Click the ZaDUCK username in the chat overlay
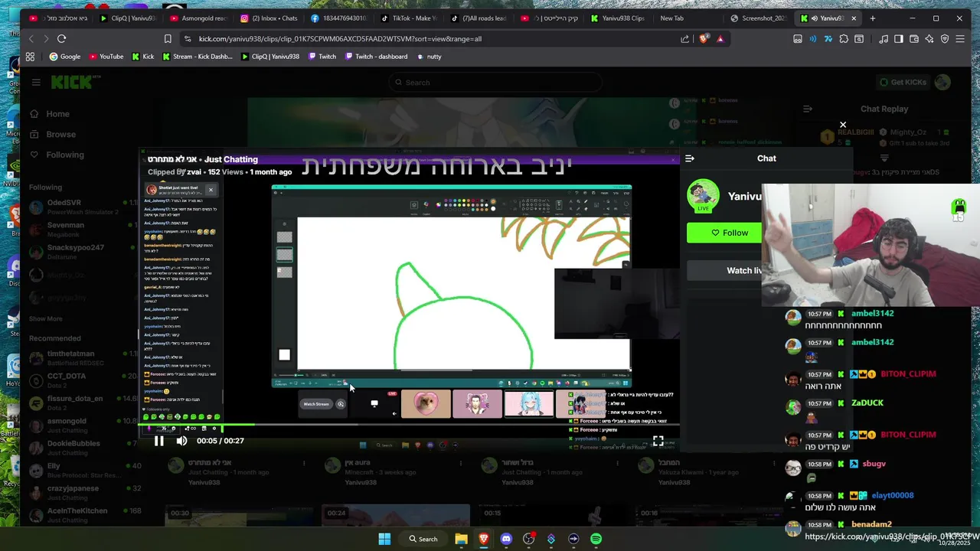The width and height of the screenshot is (980, 551). point(867,403)
